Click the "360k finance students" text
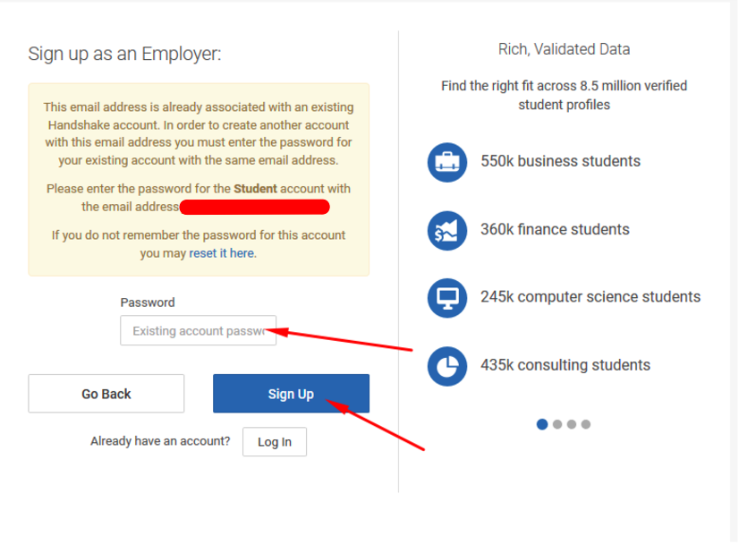 point(555,230)
